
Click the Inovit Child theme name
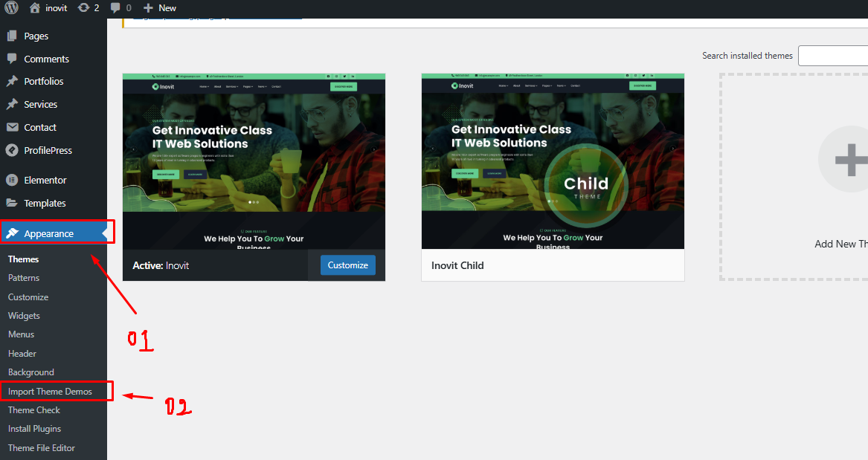458,265
